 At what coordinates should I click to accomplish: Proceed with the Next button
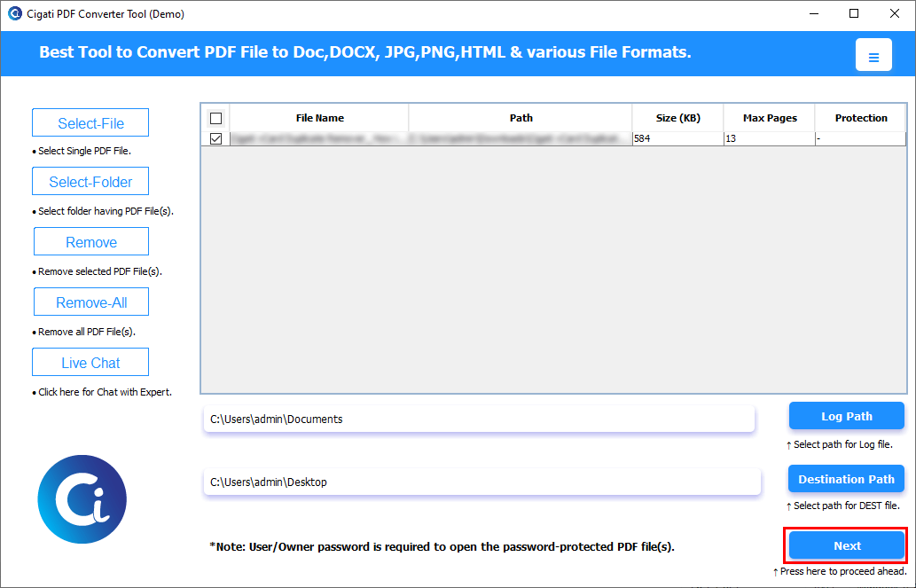847,545
